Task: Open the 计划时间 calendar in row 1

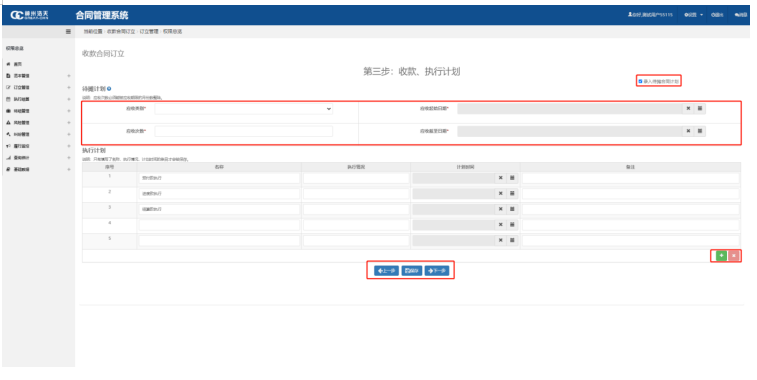Action: pos(512,178)
